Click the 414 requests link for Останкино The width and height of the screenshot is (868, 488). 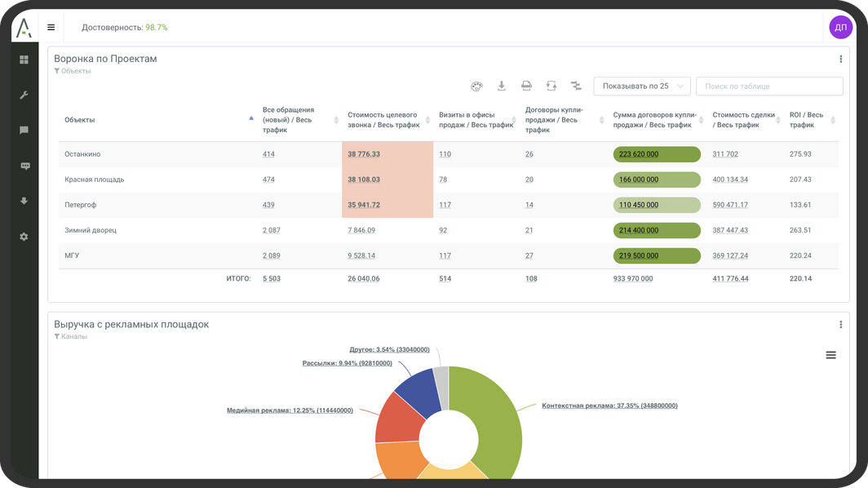pyautogui.click(x=268, y=154)
